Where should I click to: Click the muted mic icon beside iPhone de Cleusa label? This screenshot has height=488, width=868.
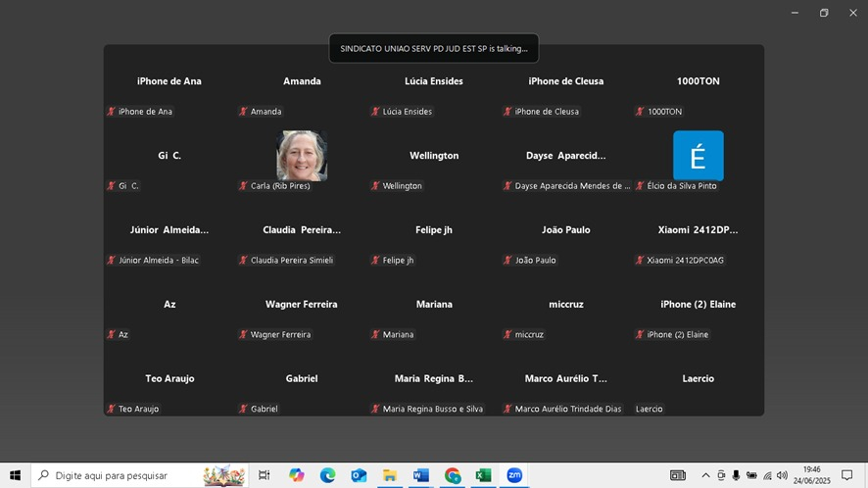coord(507,112)
